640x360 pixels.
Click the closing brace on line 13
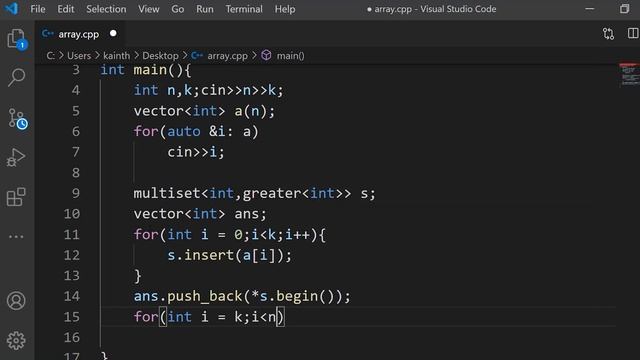[138, 276]
